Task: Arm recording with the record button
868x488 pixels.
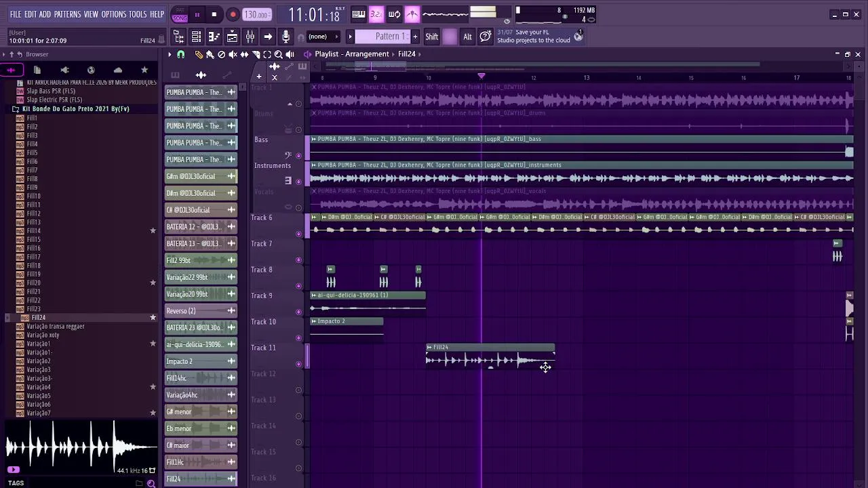Action: [233, 14]
